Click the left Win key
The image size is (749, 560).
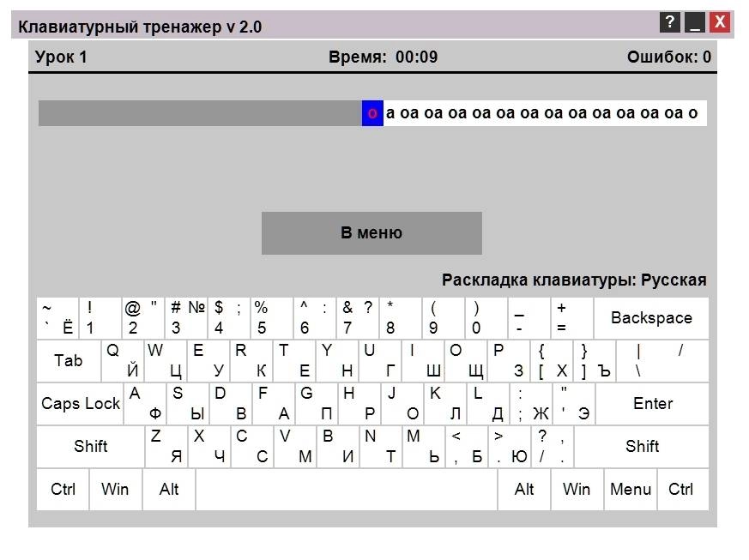116,490
